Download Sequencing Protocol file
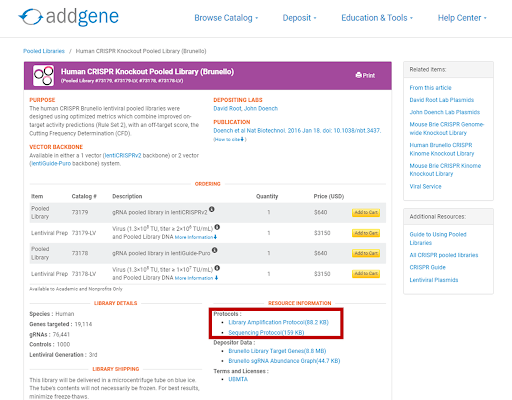The image size is (512, 400). (x=266, y=332)
